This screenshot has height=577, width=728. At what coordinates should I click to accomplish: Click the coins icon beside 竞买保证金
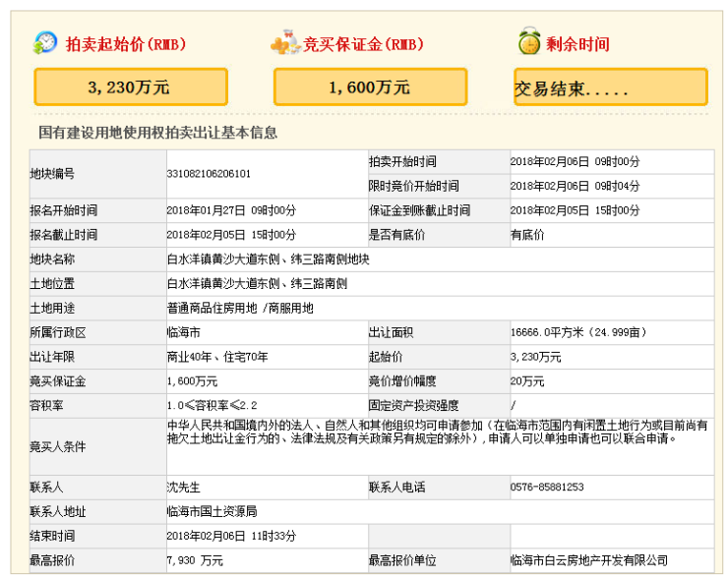pyautogui.click(x=285, y=42)
